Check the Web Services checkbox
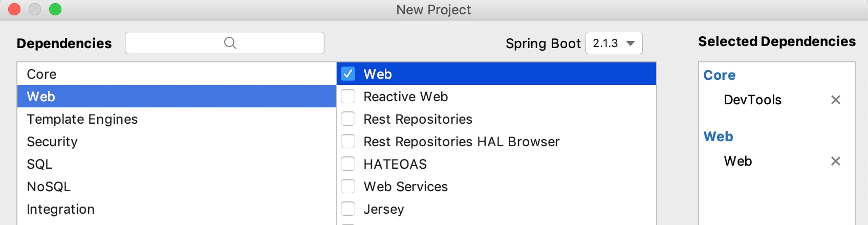 tap(348, 187)
